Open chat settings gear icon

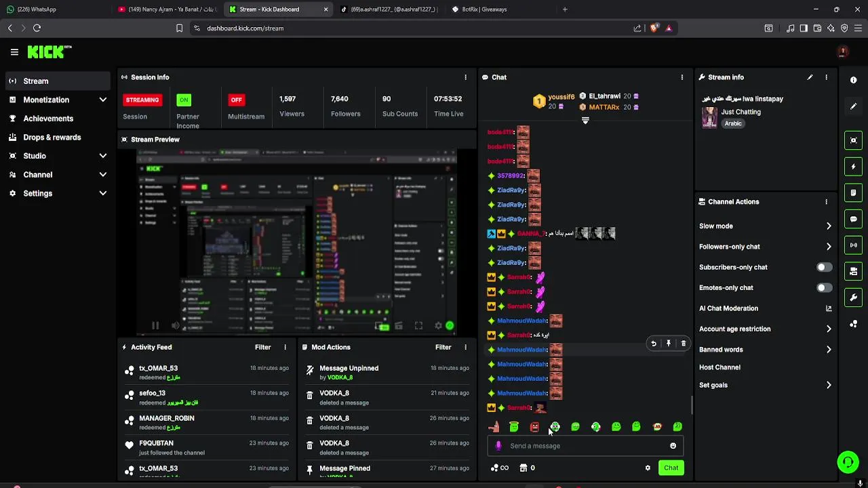(x=648, y=468)
